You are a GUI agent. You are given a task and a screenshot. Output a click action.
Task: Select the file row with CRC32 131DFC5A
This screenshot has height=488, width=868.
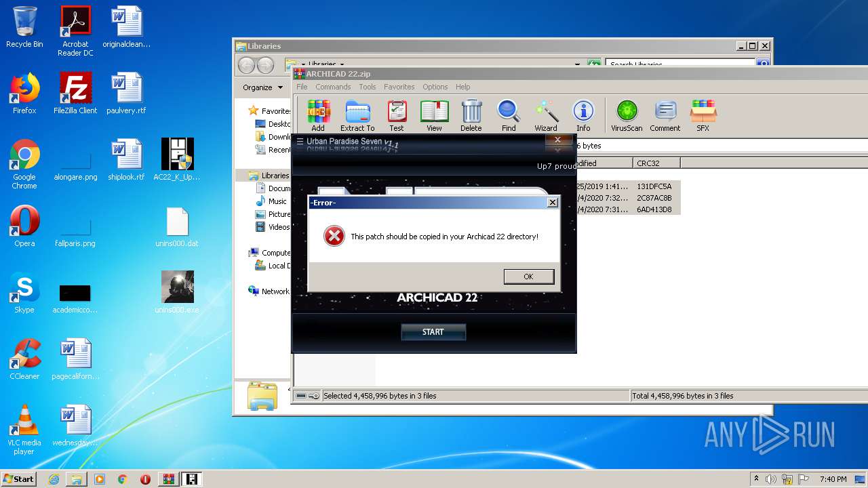pyautogui.click(x=627, y=186)
